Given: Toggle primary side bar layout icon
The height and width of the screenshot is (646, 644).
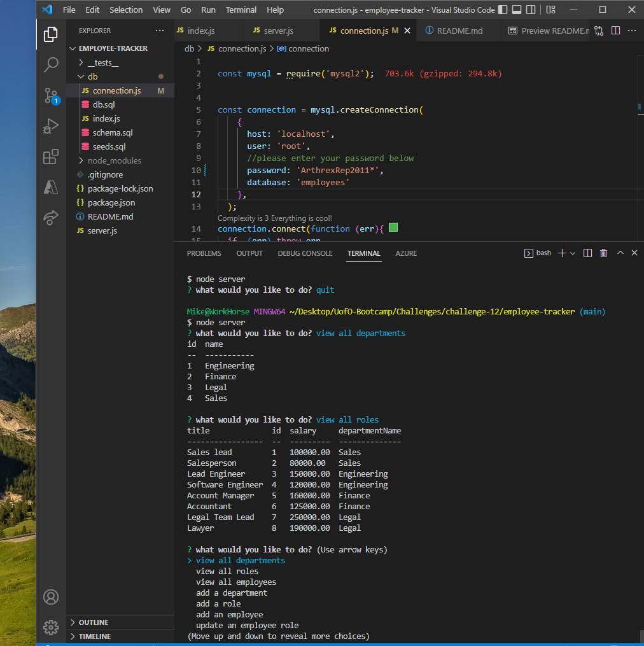Looking at the screenshot, I should [503, 10].
